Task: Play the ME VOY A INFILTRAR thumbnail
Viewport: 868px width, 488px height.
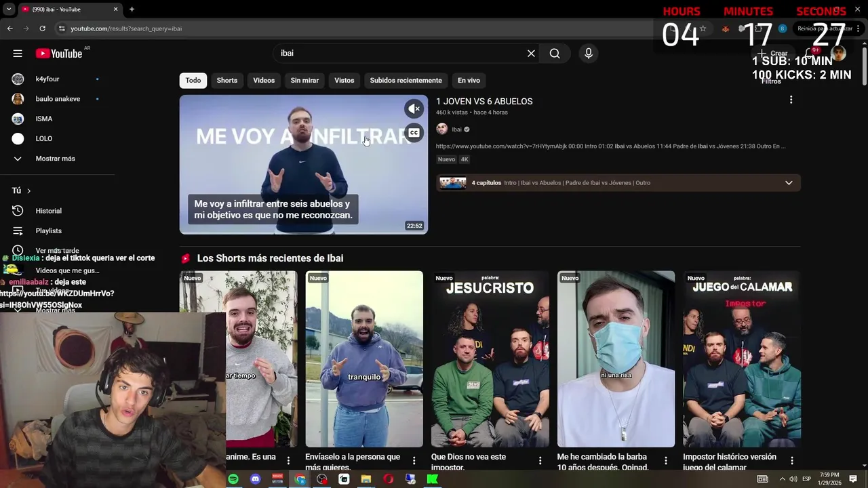Action: click(x=304, y=165)
